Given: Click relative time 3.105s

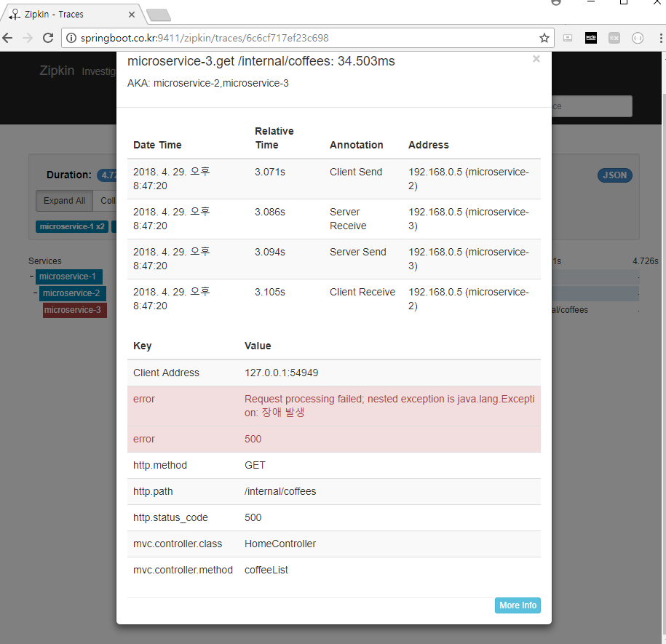Looking at the screenshot, I should click(x=270, y=292).
